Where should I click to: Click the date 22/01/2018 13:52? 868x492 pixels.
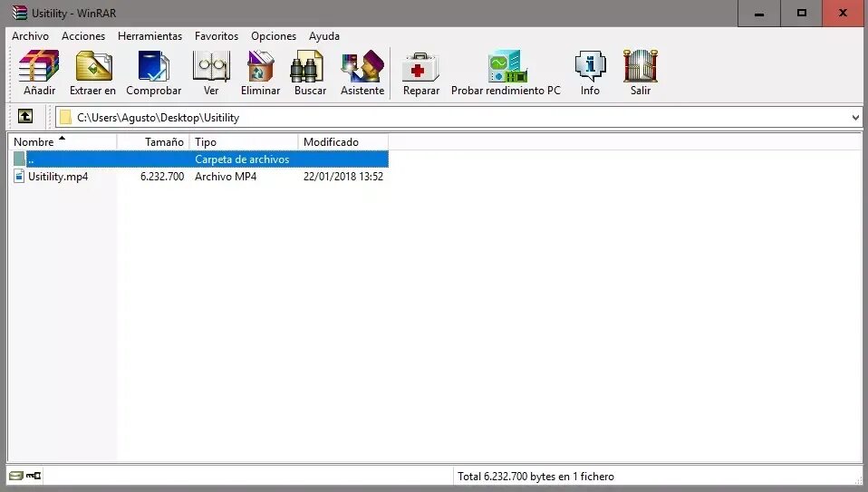[343, 177]
